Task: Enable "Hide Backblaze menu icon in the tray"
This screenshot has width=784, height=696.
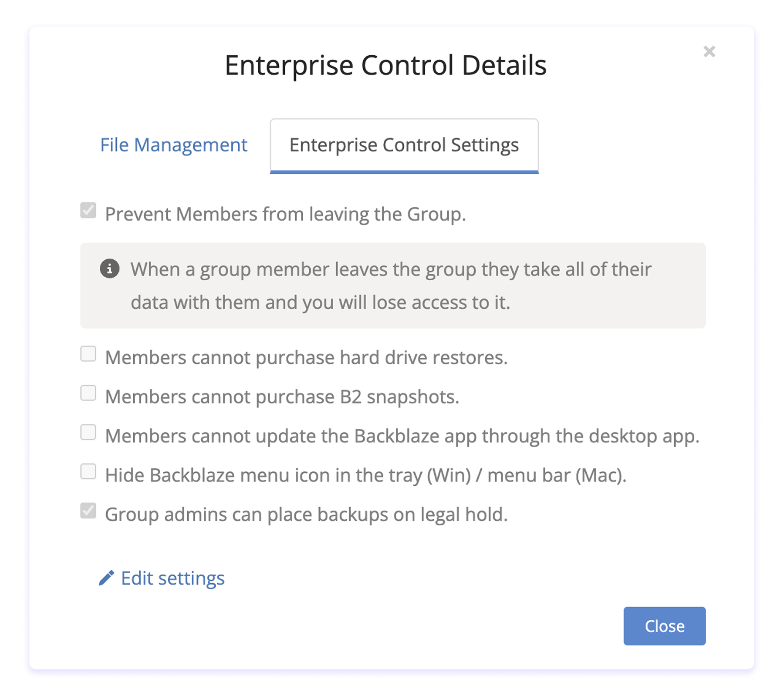Action: (x=88, y=472)
